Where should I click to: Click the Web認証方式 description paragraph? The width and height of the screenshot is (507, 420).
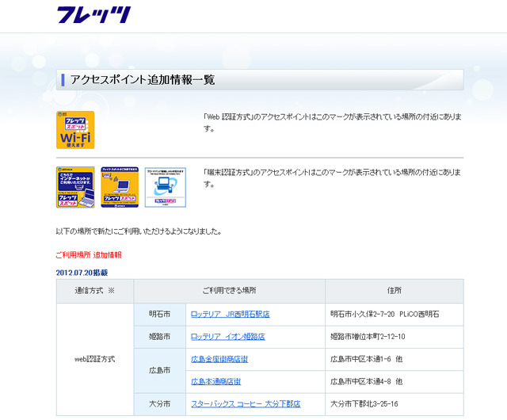[x=333, y=123]
